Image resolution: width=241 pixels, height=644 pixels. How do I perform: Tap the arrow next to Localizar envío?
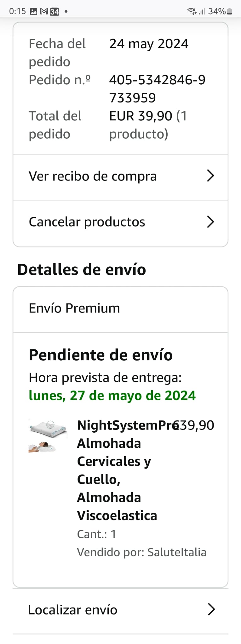point(211,609)
